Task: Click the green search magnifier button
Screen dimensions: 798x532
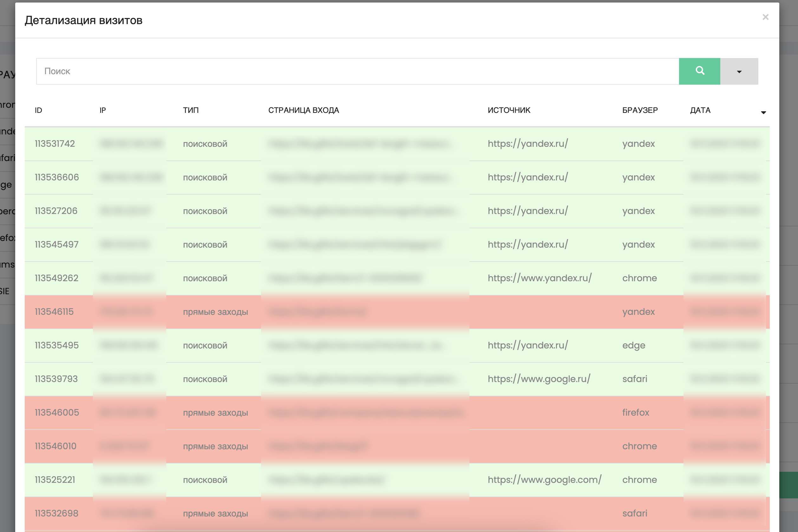Action: click(699, 71)
